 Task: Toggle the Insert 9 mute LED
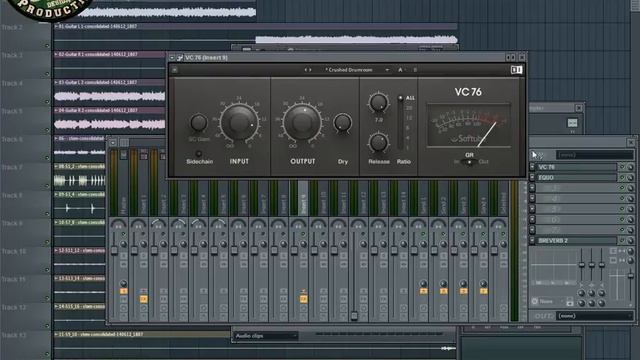click(303, 234)
